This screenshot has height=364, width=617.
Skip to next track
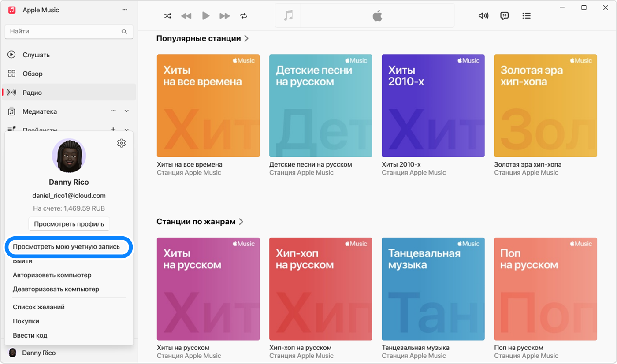coord(225,16)
